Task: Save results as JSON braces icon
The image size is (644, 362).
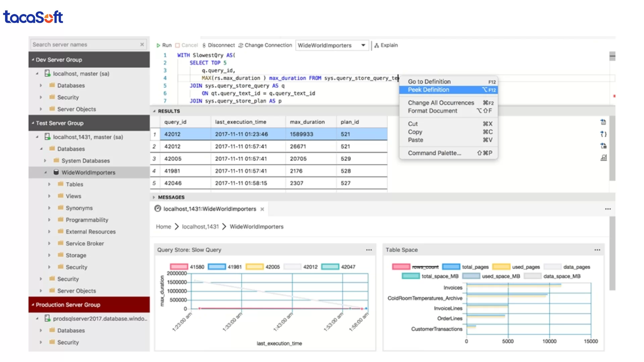Action: click(603, 134)
